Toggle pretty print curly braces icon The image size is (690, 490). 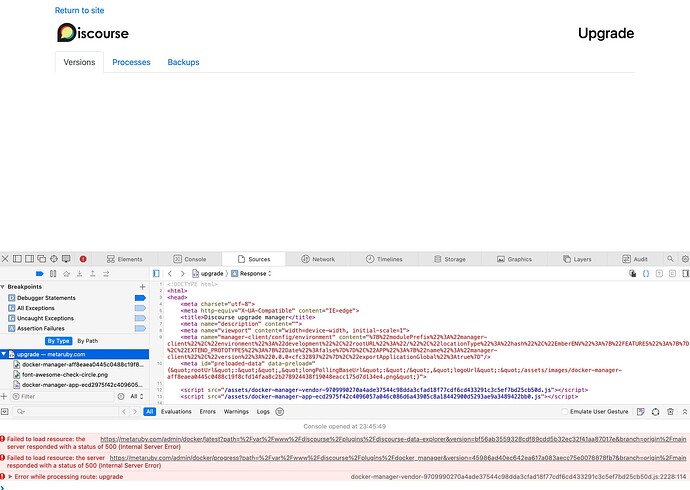point(646,274)
